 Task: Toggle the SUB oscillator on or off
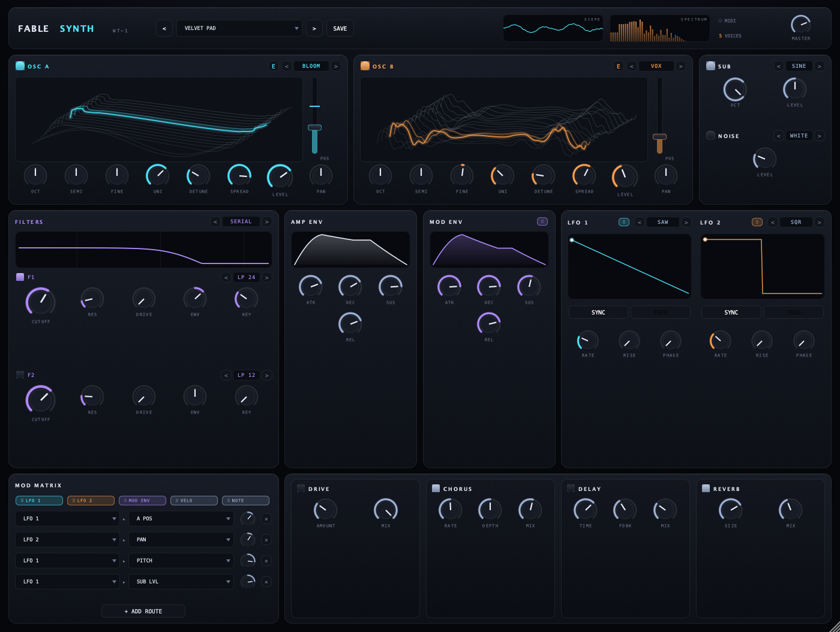coord(710,66)
